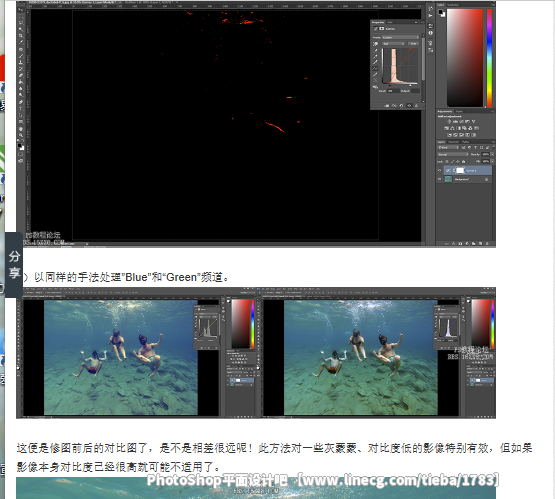Open the layer Fill dropdown
The image size is (555, 499).
[x=492, y=161]
